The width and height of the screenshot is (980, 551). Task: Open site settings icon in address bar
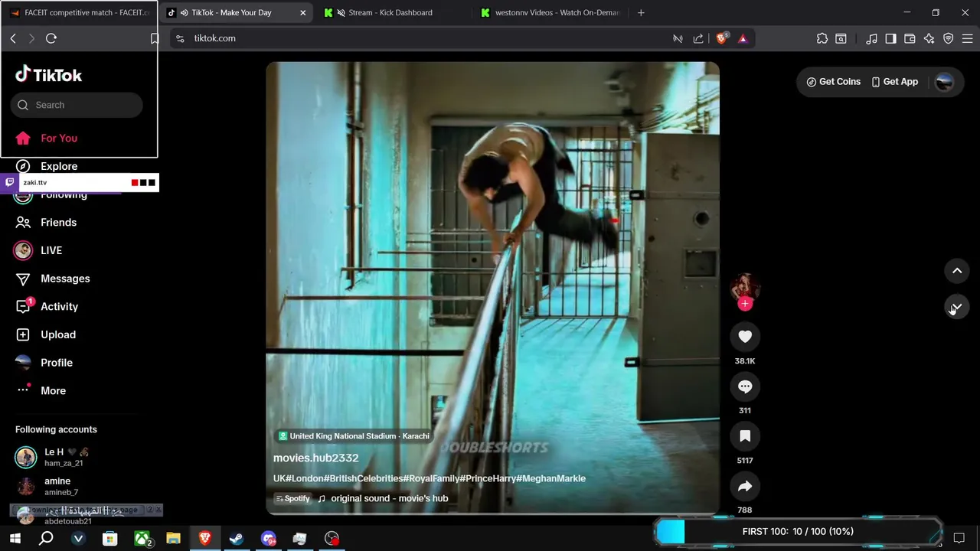180,38
